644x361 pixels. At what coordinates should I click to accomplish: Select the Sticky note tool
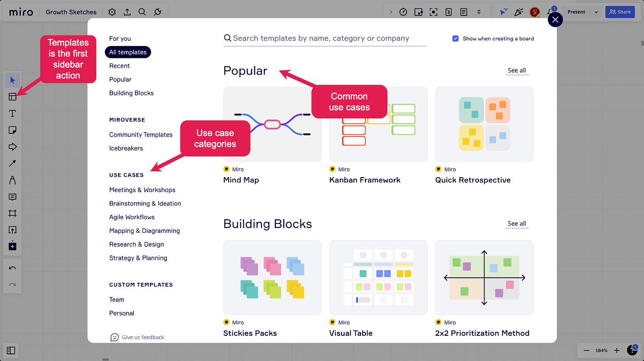pyautogui.click(x=12, y=130)
